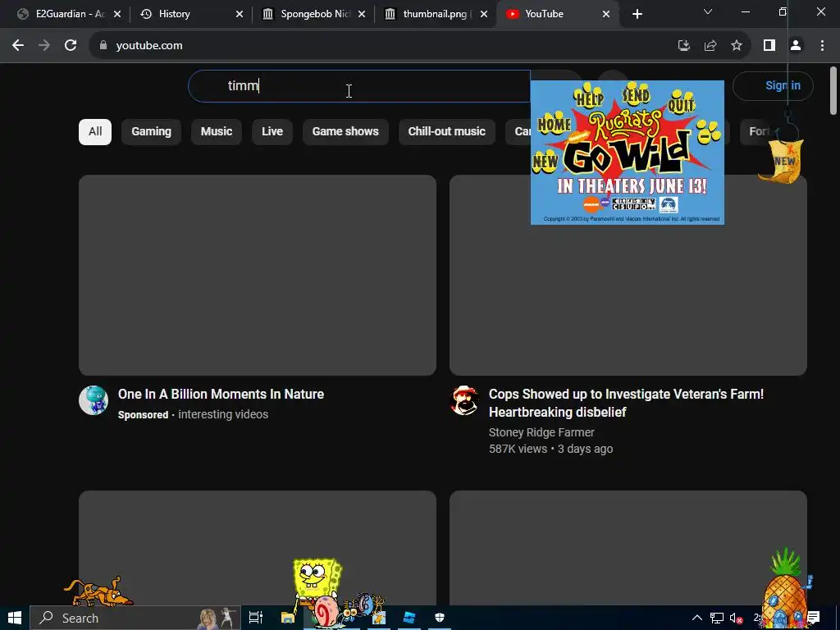Image resolution: width=840 pixels, height=630 pixels.
Task: Install app from address bar icon
Action: [x=683, y=46]
